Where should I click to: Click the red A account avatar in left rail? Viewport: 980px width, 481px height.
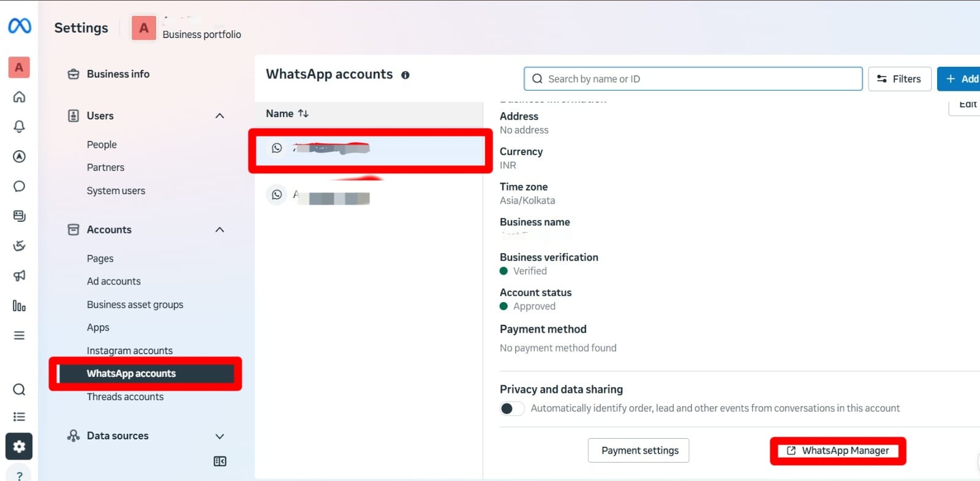coord(19,67)
